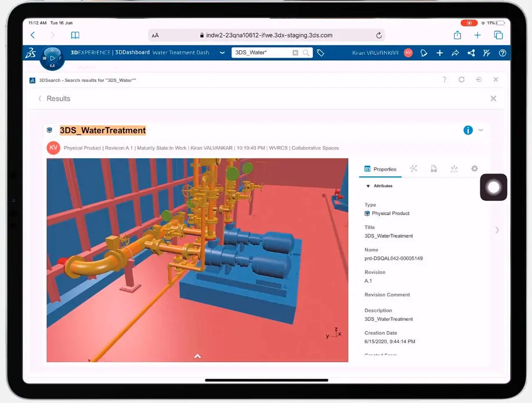Image resolution: width=532 pixels, height=403 pixels.
Task: Open the help question mark in top bar
Action: click(502, 53)
